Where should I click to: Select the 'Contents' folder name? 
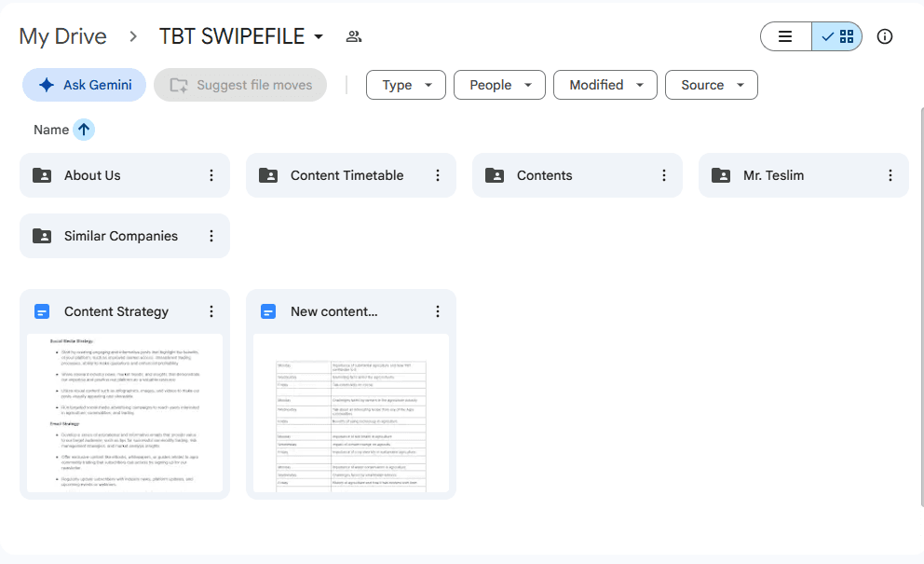click(545, 175)
